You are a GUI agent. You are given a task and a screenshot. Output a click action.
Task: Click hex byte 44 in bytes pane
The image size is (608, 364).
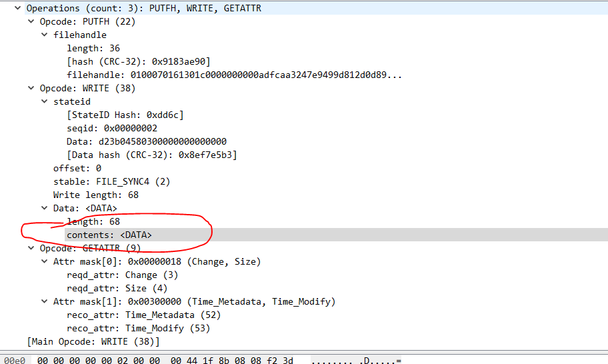pyautogui.click(x=192, y=361)
